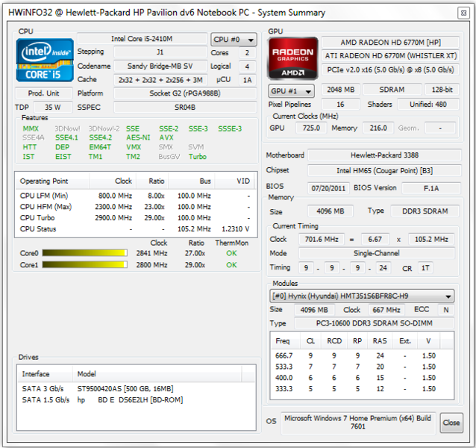Click the Single-Channel mode field

click(377, 253)
